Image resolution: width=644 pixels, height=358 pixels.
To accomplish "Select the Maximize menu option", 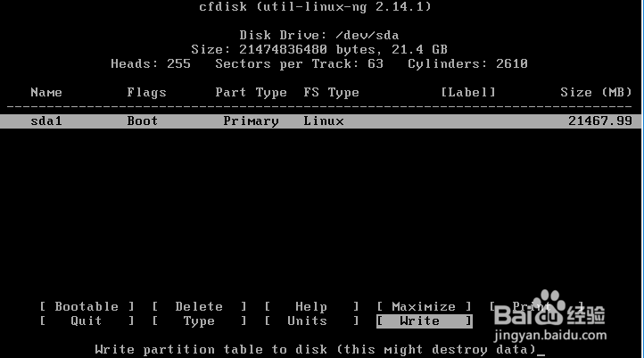I will [x=424, y=306].
